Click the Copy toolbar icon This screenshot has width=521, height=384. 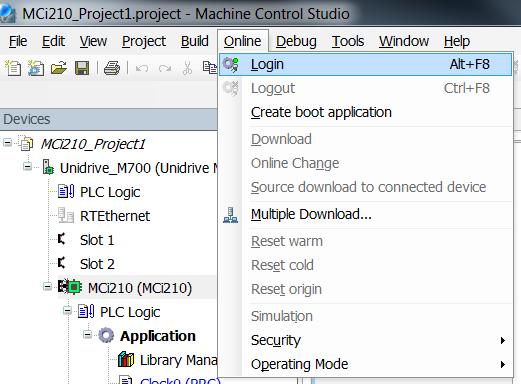(210, 68)
